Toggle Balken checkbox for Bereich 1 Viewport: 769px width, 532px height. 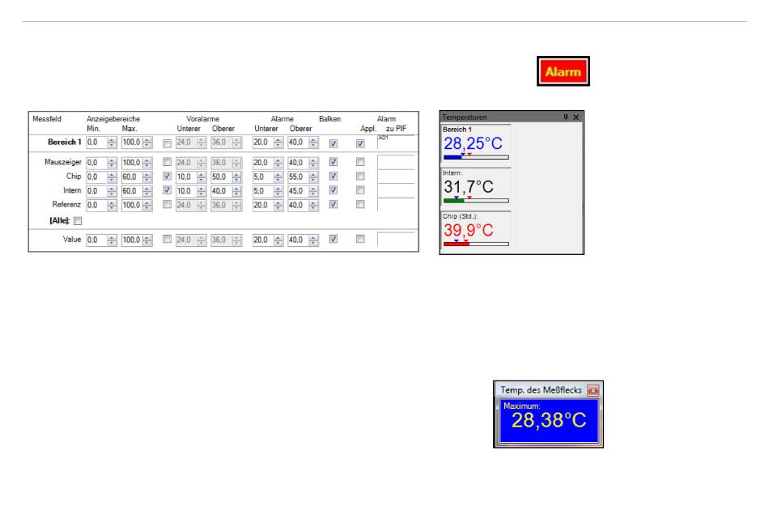coord(334,144)
